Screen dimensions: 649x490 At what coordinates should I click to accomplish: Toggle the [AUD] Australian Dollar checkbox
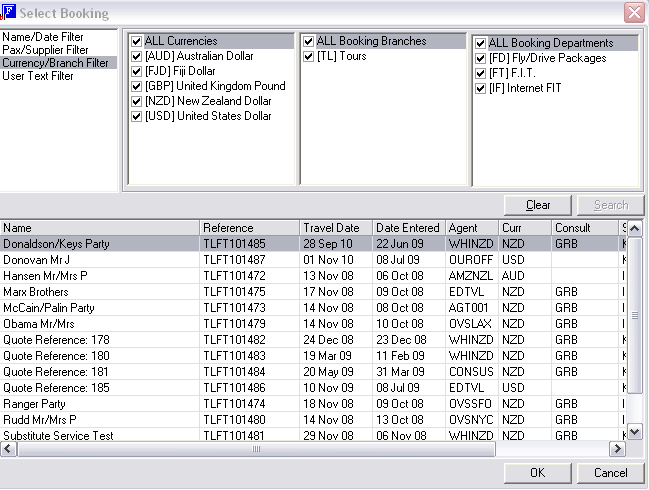[x=137, y=57]
